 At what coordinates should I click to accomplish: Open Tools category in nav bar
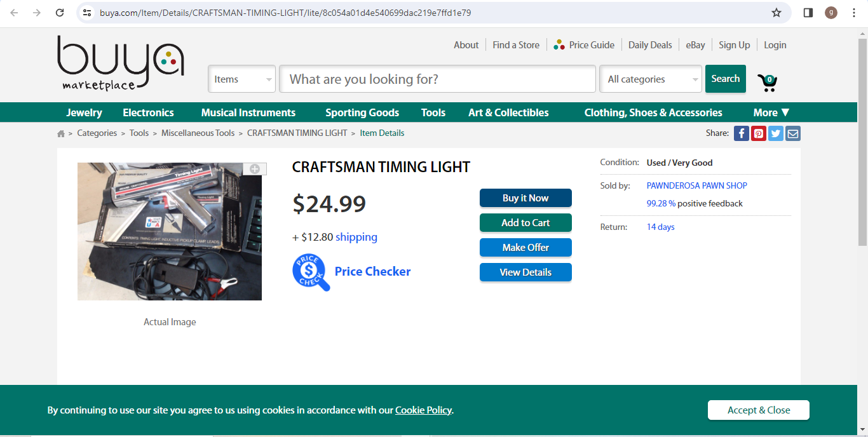click(x=433, y=112)
